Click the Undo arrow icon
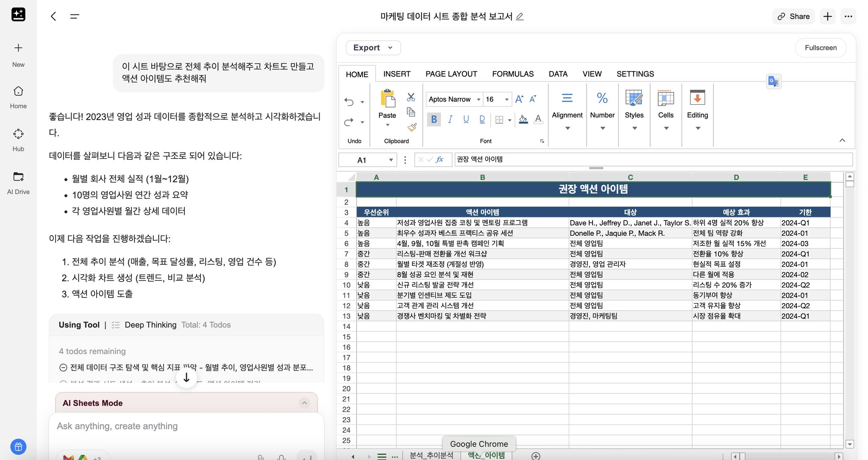This screenshot has height=460, width=868. click(348, 102)
